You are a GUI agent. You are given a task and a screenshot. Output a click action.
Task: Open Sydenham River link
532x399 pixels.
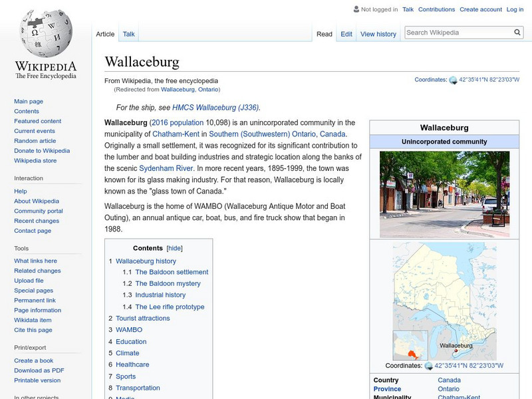coord(166,168)
